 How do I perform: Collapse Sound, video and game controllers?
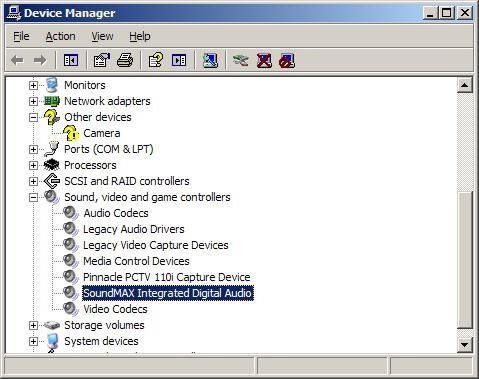[33, 197]
